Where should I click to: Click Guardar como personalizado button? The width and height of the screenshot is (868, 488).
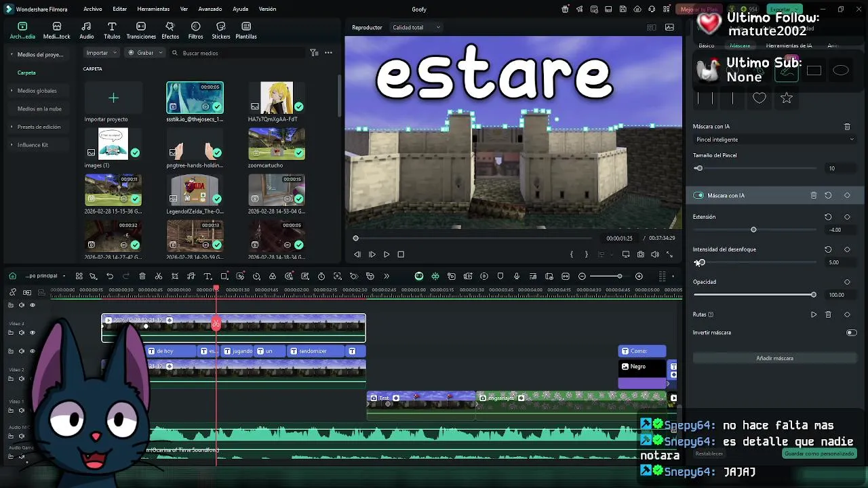819,453
